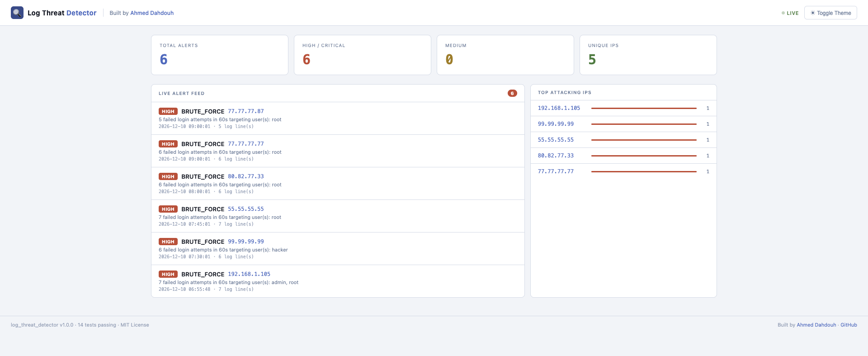Click the Total Alerts value 6

[164, 59]
